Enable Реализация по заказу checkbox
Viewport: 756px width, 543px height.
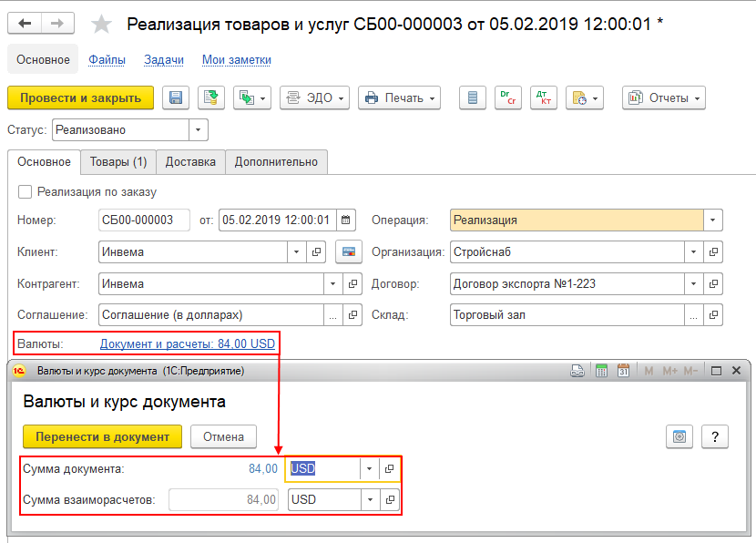[x=25, y=191]
